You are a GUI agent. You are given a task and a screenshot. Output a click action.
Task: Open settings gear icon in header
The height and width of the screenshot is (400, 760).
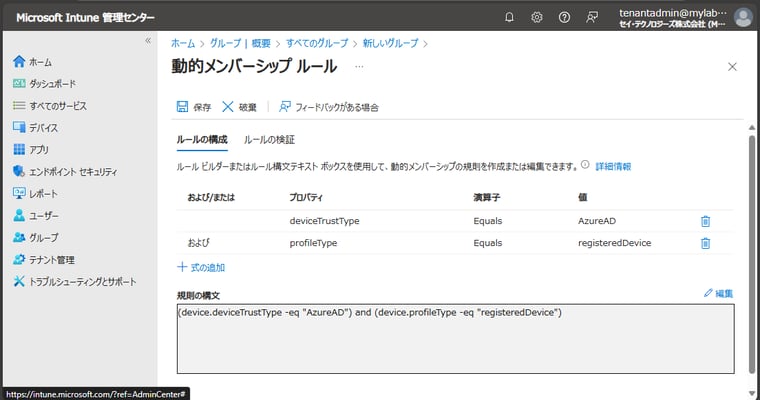click(537, 17)
